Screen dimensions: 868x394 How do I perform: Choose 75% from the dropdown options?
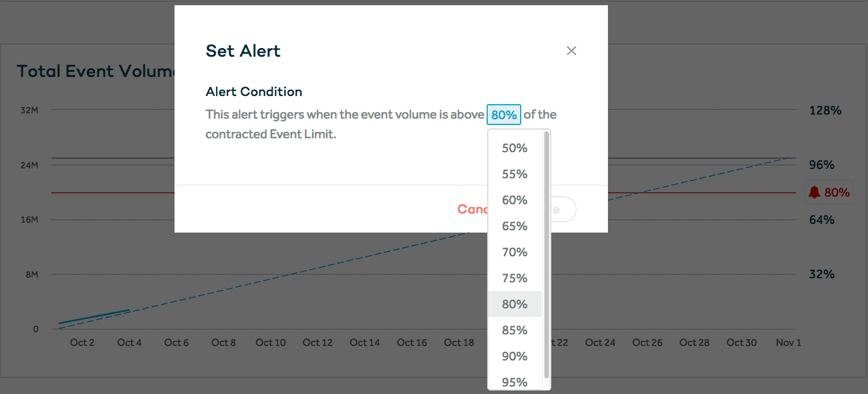[514, 278]
